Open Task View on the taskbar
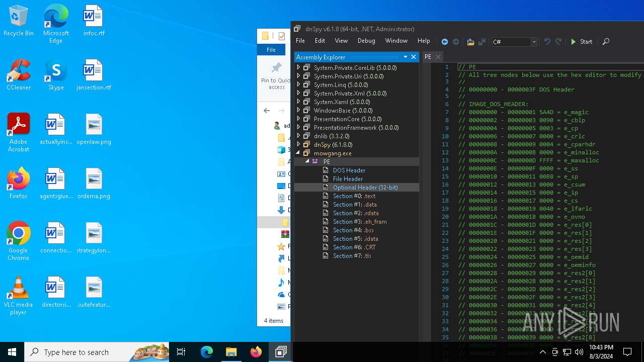Viewport: 644px width, 362px height. point(181,352)
